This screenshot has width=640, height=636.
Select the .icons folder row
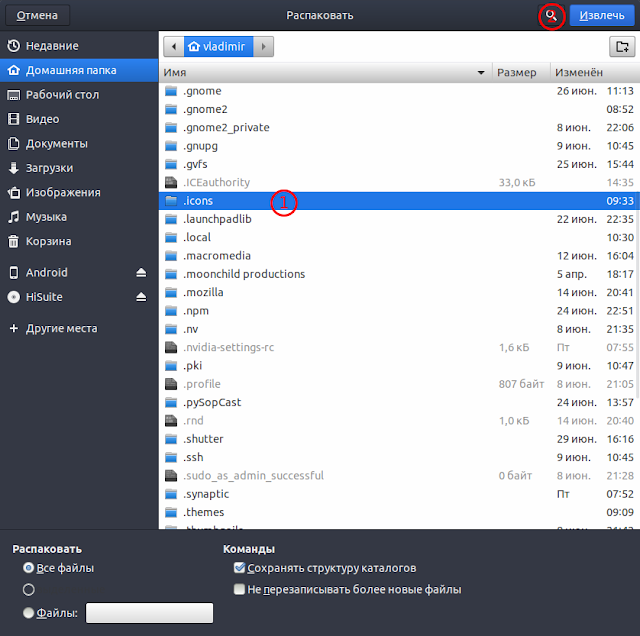point(399,201)
